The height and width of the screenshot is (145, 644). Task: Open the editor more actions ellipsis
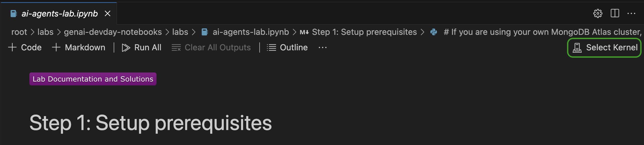631,13
